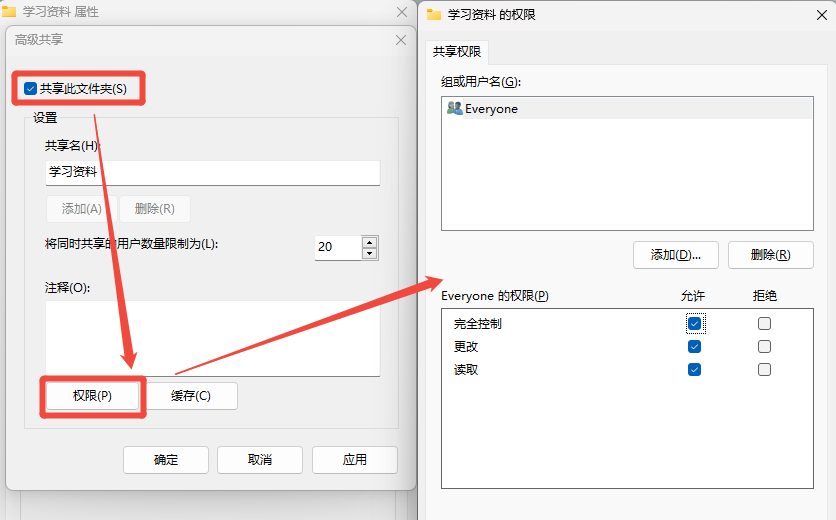Close the 学习资料 的权限 window
Viewport: 836px width, 520px height.
[x=822, y=15]
